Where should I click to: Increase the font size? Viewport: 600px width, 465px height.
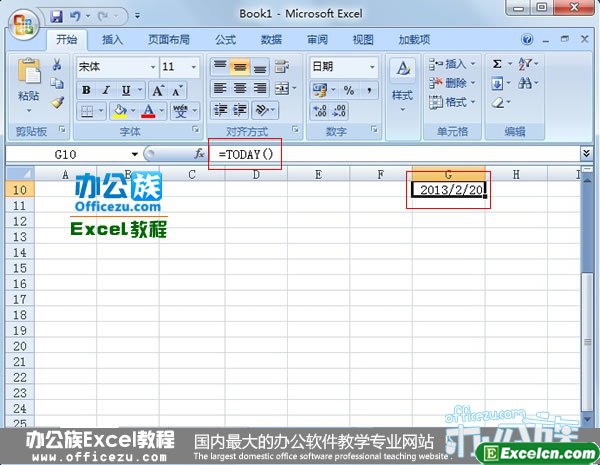[x=158, y=90]
